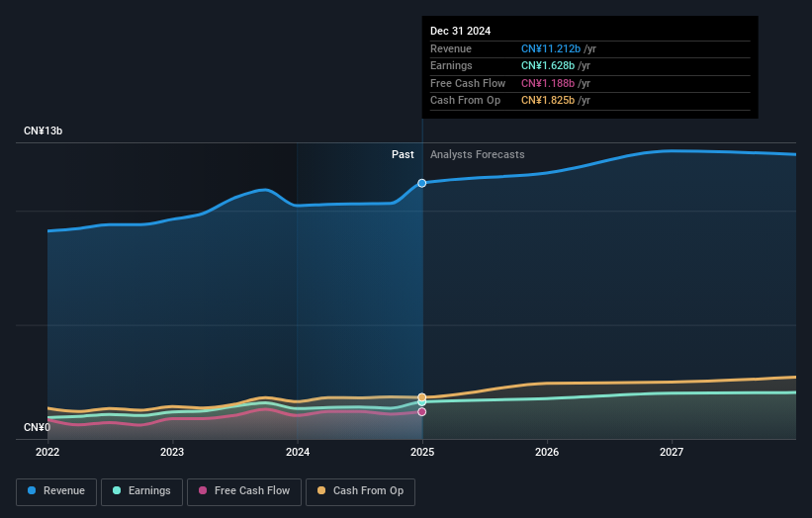Toggle the Earnings legend series
The height and width of the screenshot is (518, 812).
point(141,491)
